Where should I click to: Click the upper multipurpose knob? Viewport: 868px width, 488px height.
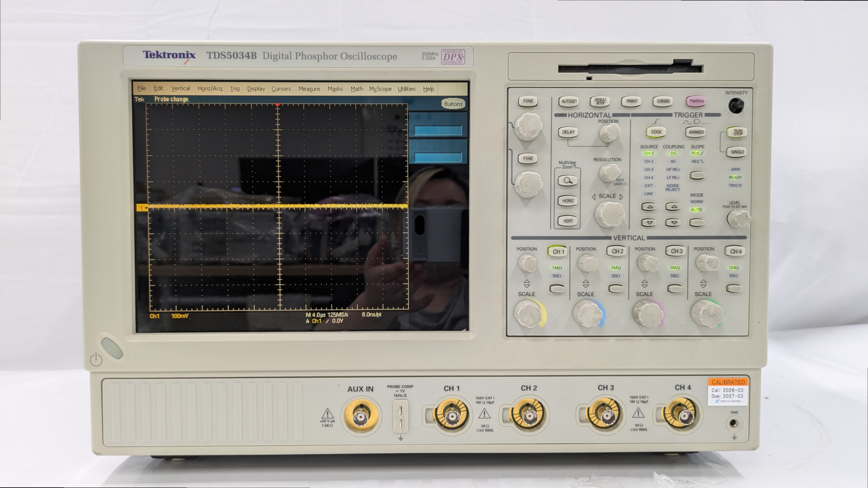click(528, 127)
